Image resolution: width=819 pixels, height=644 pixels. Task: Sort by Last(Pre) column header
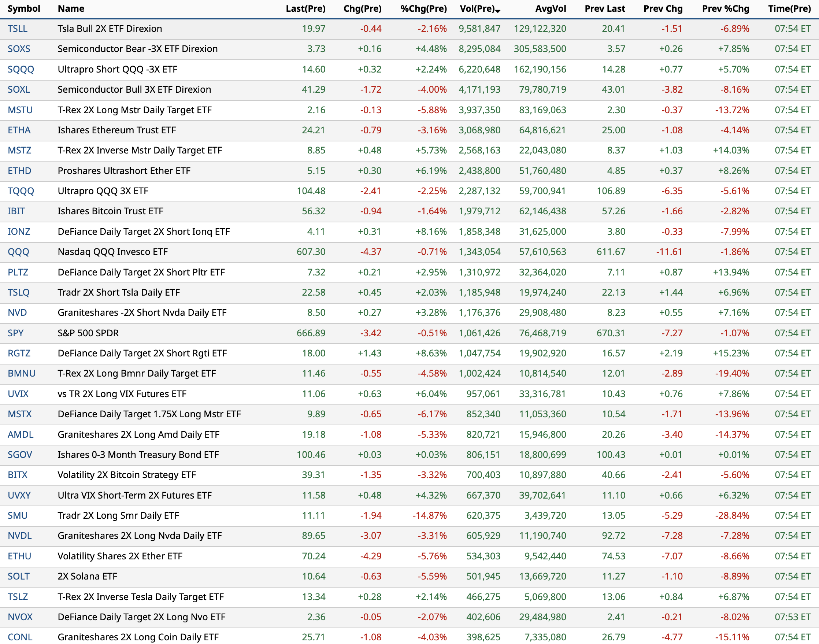(305, 9)
